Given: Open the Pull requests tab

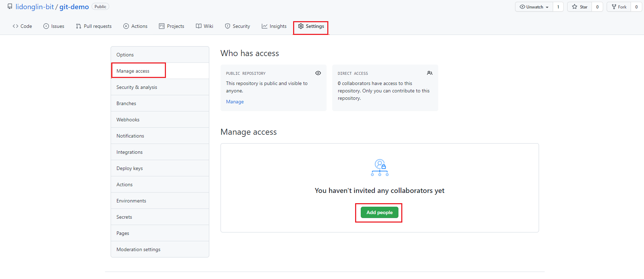Looking at the screenshot, I should pyautogui.click(x=94, y=26).
